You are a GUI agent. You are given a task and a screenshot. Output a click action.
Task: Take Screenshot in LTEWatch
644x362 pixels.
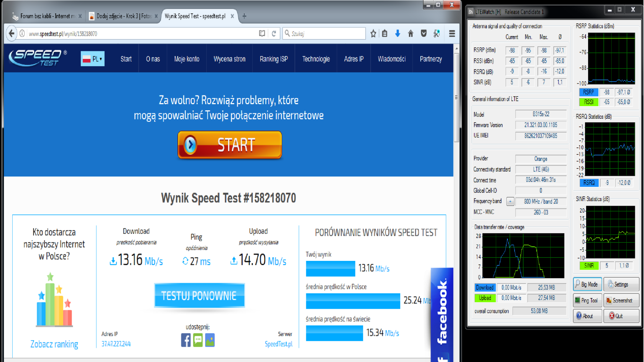(x=621, y=300)
